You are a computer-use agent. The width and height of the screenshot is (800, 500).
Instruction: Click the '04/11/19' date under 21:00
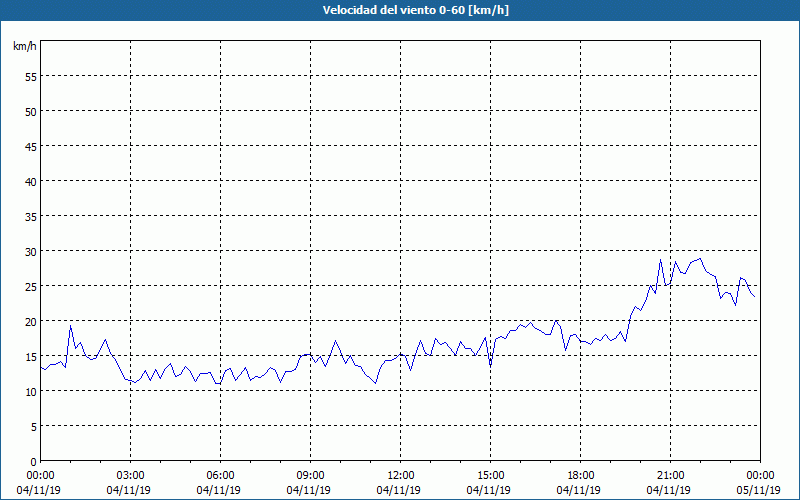(668, 490)
